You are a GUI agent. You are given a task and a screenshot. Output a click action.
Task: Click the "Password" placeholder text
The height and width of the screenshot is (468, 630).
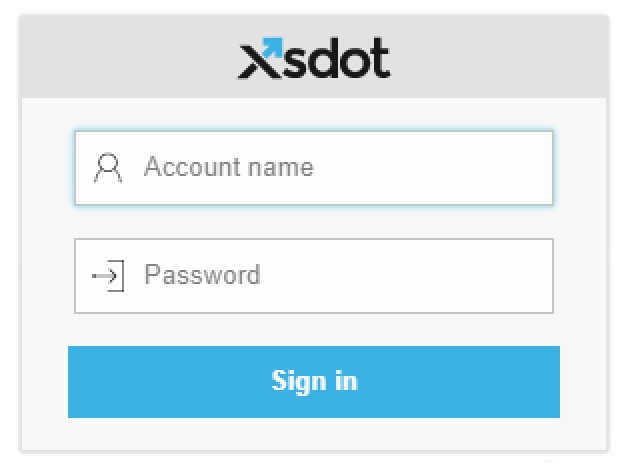202,275
